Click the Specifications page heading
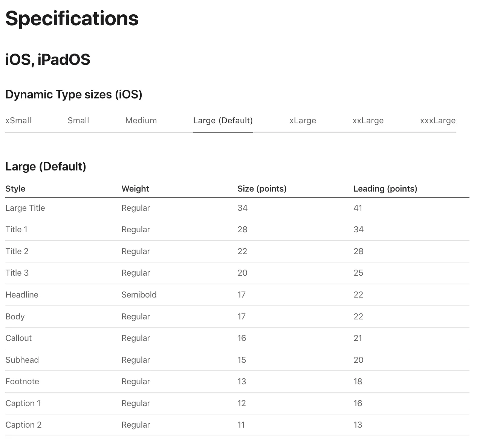Viewport: 477px width, 448px height. pyautogui.click(x=72, y=18)
